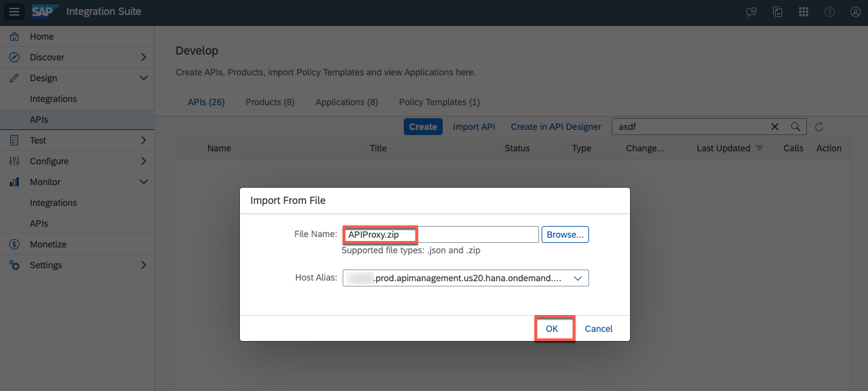Switch to the Policy Templates (1) tab

(440, 102)
